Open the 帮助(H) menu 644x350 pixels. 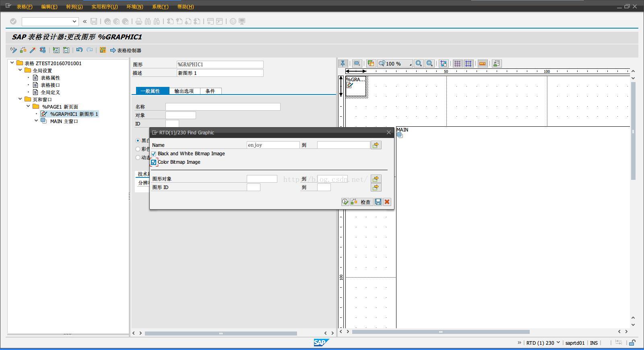[x=185, y=6]
